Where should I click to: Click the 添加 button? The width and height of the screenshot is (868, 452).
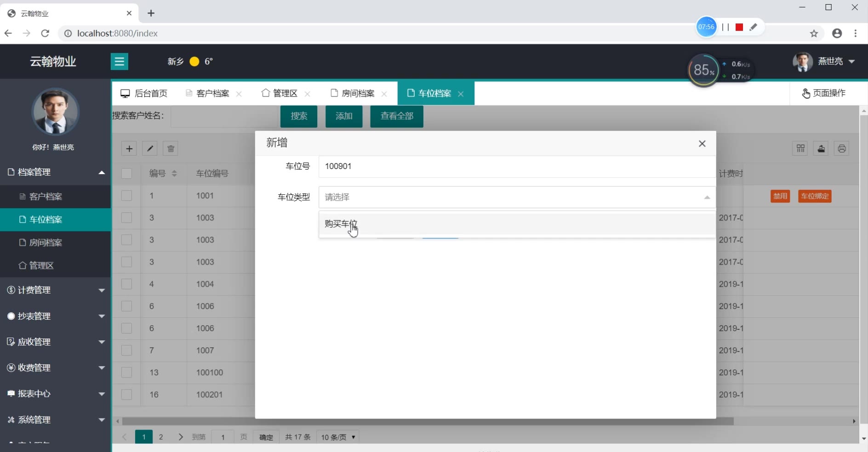tap(344, 116)
